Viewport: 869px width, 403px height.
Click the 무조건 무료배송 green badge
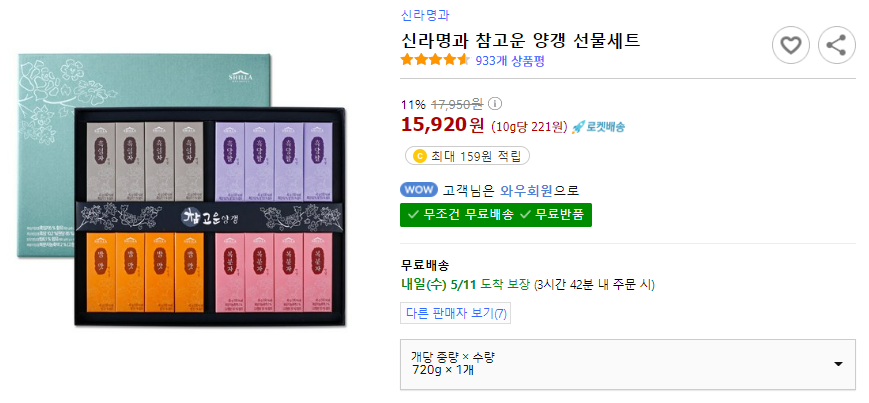tap(460, 215)
